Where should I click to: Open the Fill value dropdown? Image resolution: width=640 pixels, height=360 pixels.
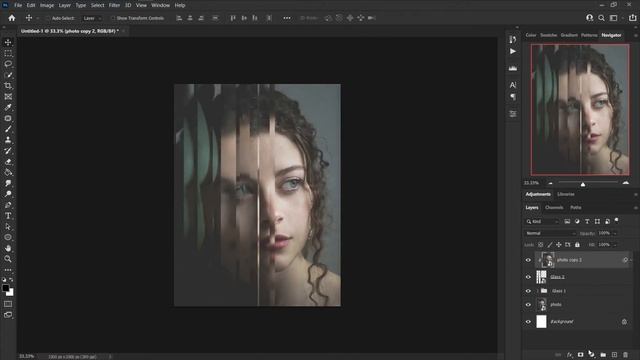coord(615,245)
